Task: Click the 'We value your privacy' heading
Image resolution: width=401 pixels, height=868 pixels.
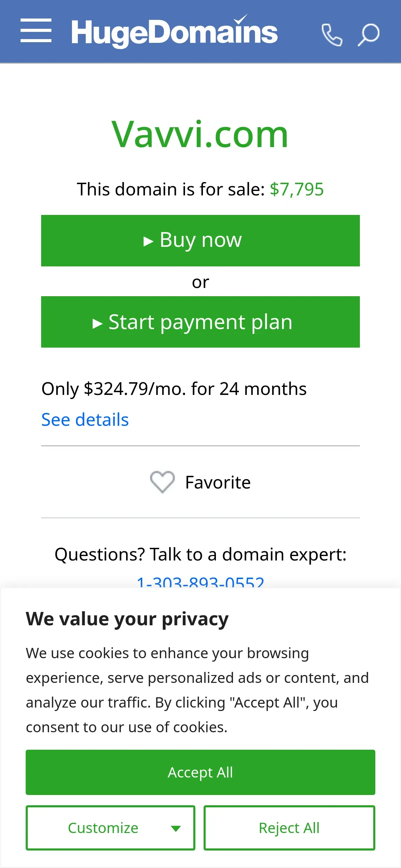Action: (x=127, y=619)
